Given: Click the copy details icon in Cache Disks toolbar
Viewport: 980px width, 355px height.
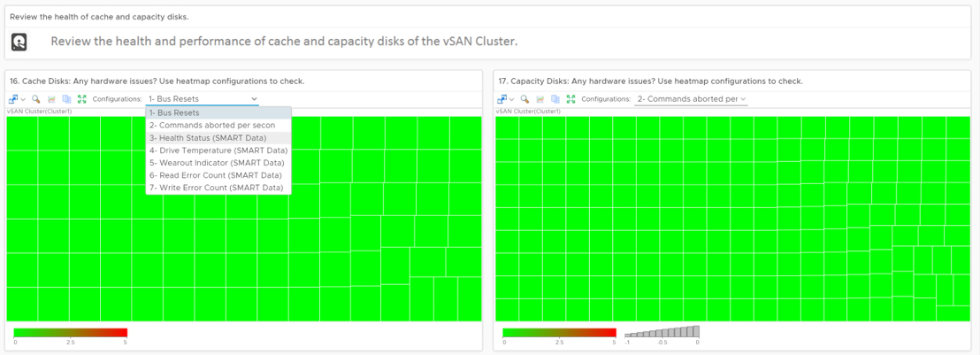Looking at the screenshot, I should coord(66,99).
